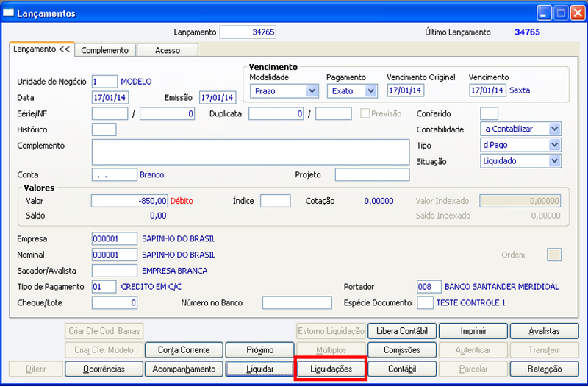Click the EMPRESA BRANCA text
The width and height of the screenshot is (588, 387).
pos(175,271)
